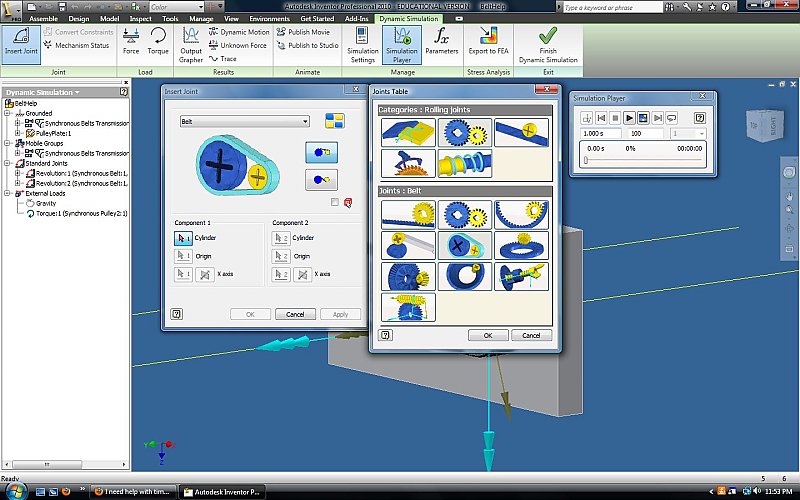Click Component 2 Cylinder selector button
800x500 pixels.
click(x=281, y=238)
